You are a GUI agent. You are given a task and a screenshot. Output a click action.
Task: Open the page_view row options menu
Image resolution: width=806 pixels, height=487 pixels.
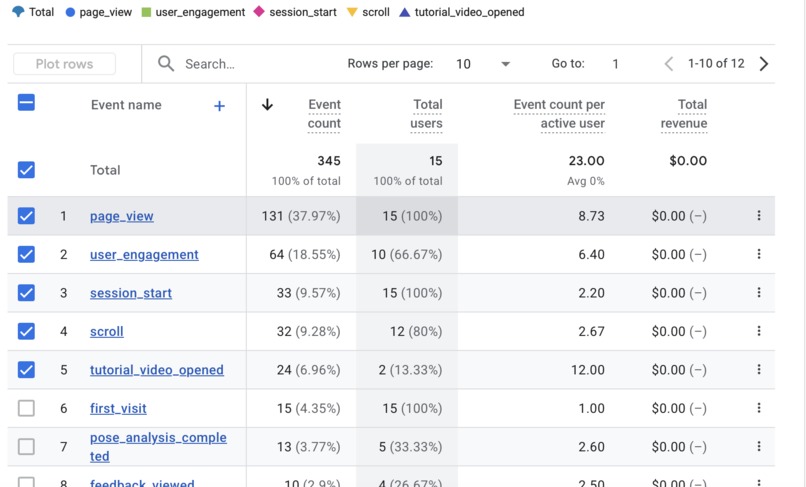click(759, 215)
